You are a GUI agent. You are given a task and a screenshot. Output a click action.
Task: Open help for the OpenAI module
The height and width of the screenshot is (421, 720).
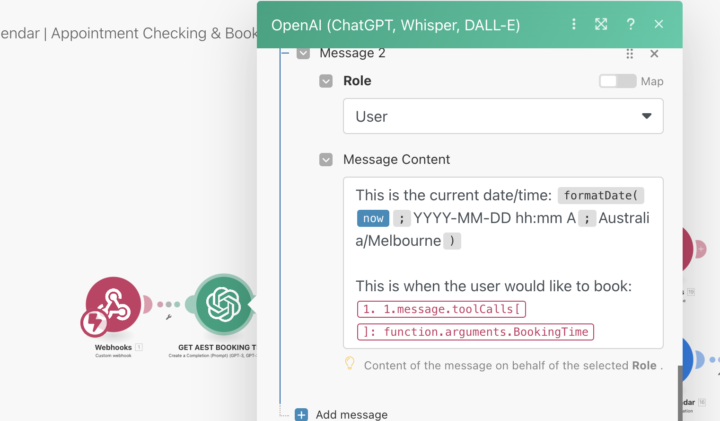pyautogui.click(x=630, y=24)
